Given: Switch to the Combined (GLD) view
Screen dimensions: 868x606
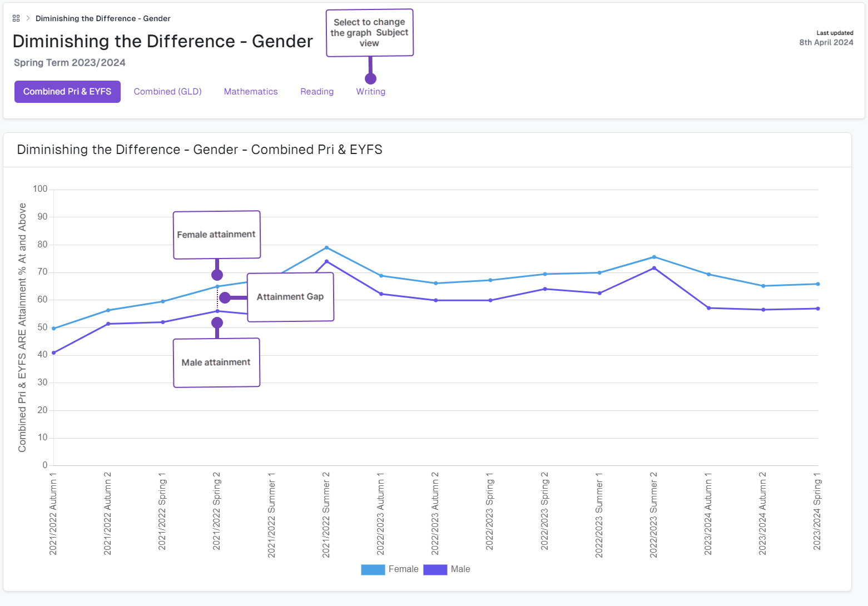Looking at the screenshot, I should pos(167,92).
